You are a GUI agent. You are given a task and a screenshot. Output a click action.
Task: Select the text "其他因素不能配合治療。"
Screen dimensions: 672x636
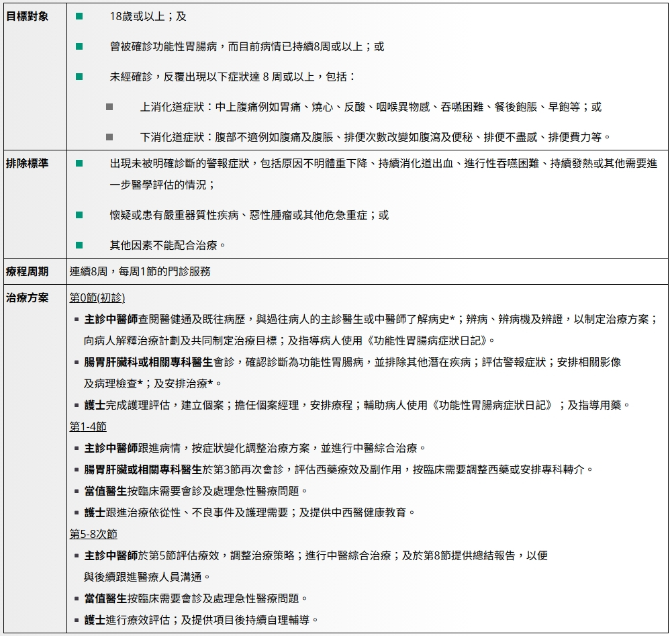click(168, 245)
